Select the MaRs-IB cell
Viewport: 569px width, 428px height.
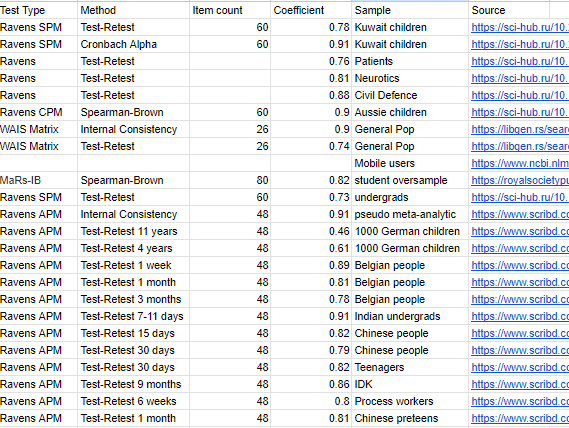(38, 180)
